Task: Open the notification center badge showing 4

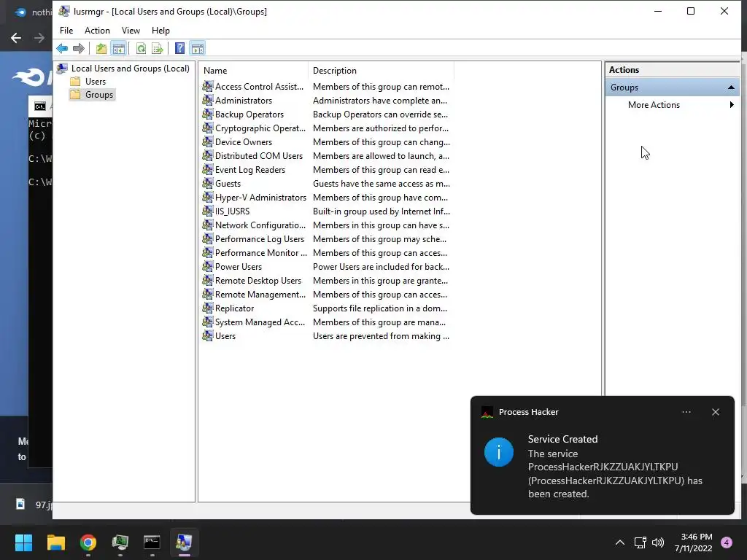Action: tap(727, 542)
